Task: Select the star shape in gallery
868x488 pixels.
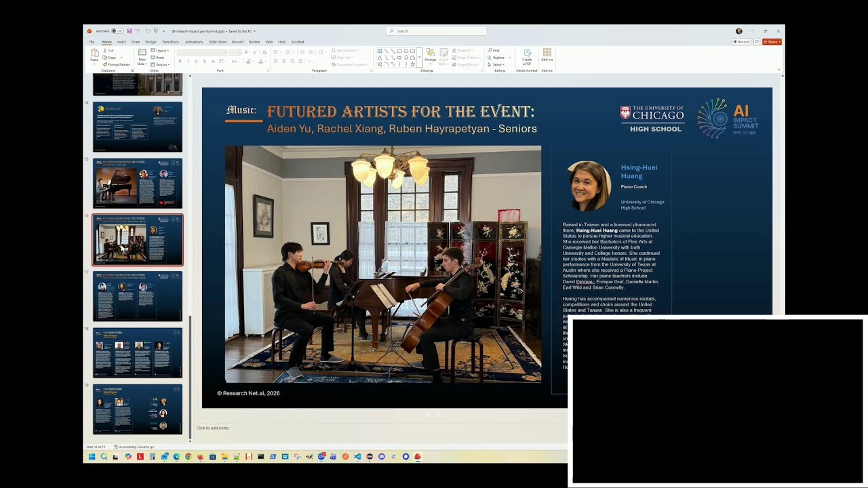Action: [x=413, y=64]
